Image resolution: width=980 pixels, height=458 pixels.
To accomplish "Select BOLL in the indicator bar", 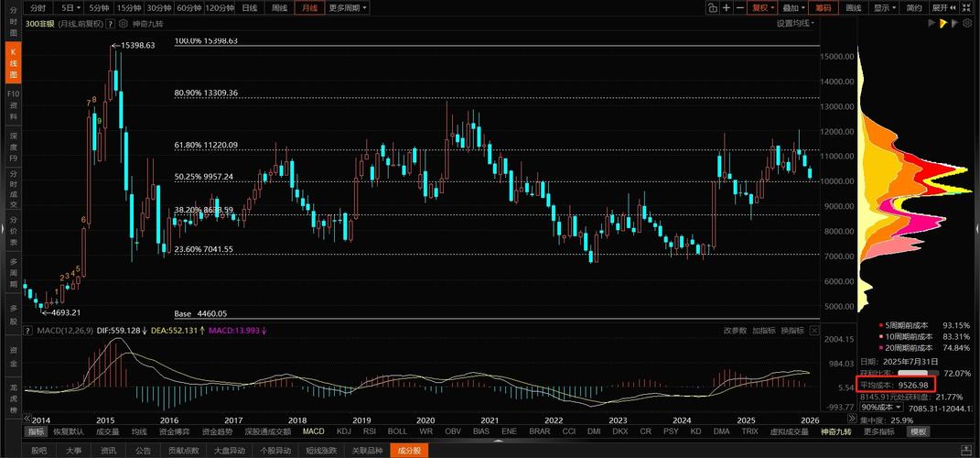I will [x=397, y=431].
